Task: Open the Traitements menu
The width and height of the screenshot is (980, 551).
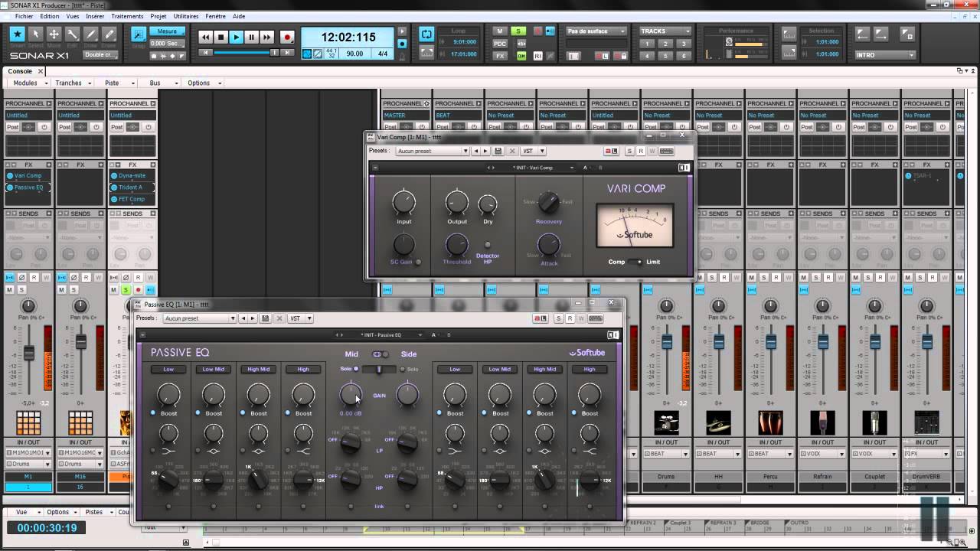Action: [x=127, y=16]
